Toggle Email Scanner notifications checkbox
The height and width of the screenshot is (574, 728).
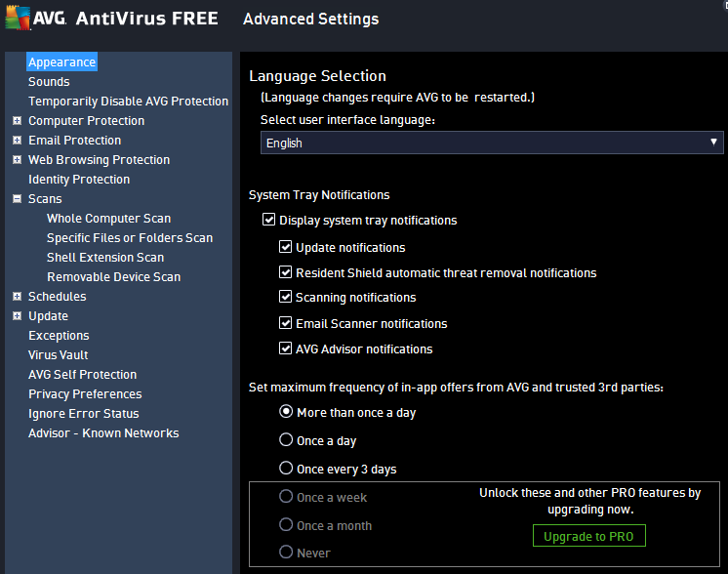click(285, 323)
